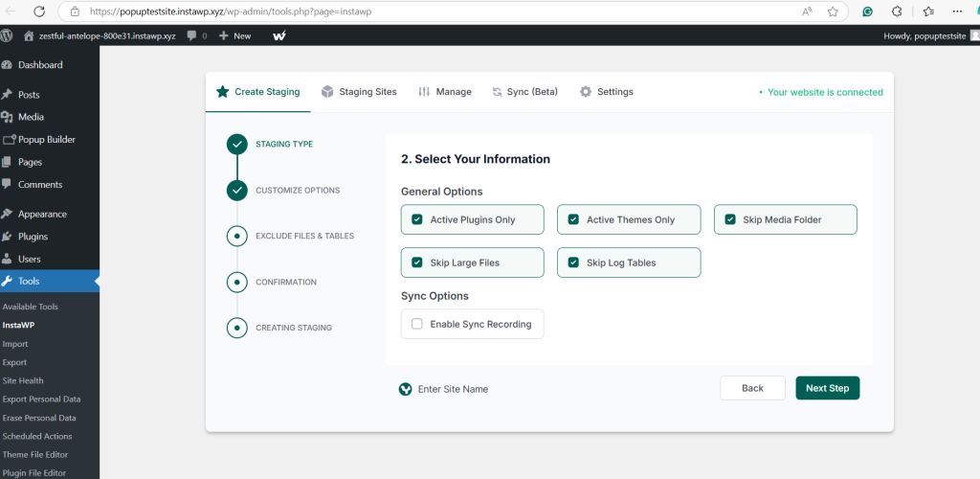Open the Settings tab
The height and width of the screenshot is (479, 980).
pos(606,92)
